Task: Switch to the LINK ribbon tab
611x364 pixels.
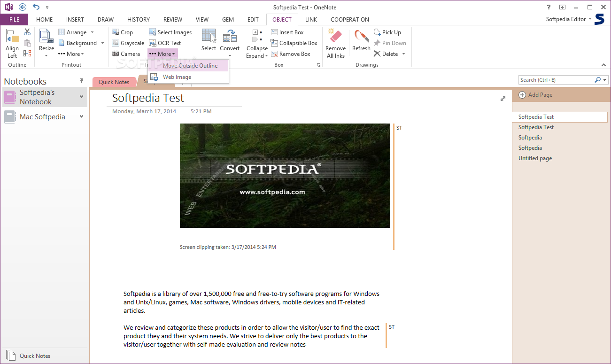Action: (311, 20)
